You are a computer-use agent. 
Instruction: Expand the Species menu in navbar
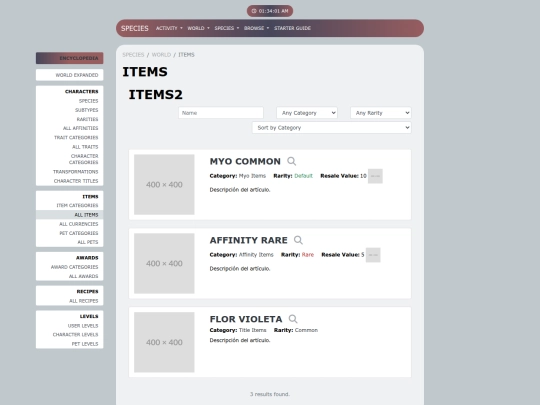point(227,28)
